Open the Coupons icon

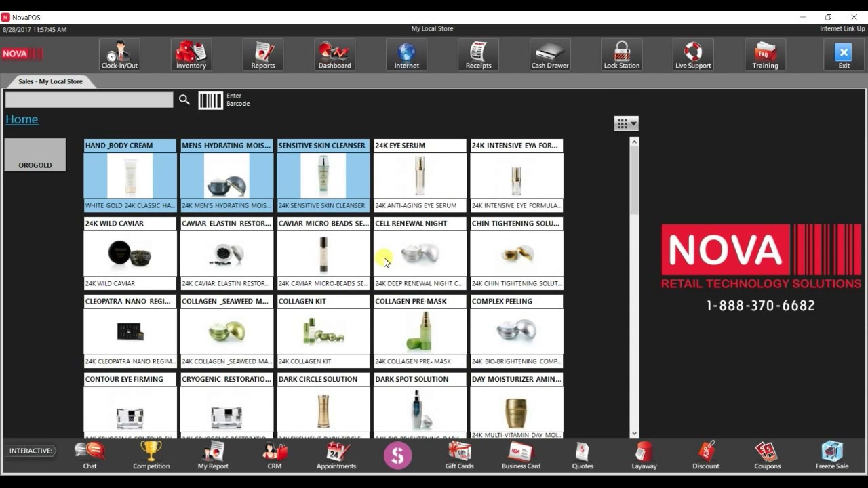pos(768,455)
